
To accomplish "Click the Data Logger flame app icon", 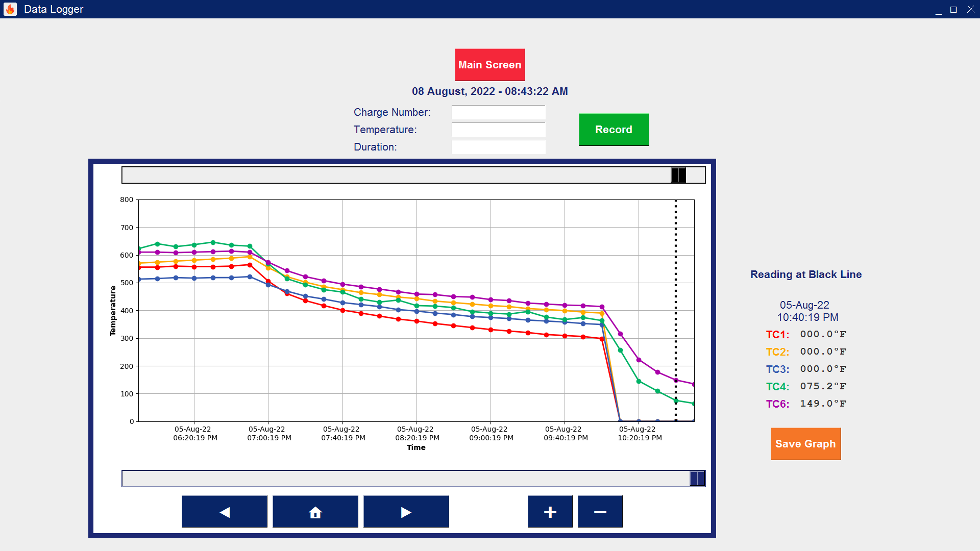I will 10,9.
